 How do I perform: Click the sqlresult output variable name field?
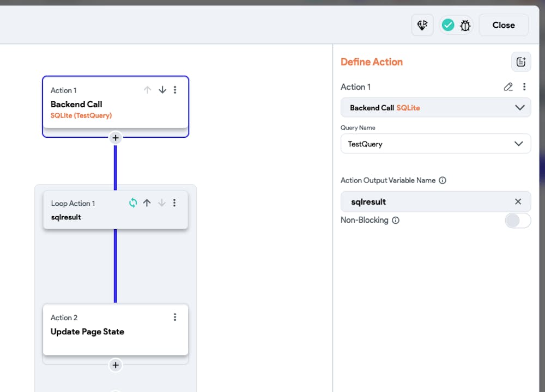click(x=425, y=201)
